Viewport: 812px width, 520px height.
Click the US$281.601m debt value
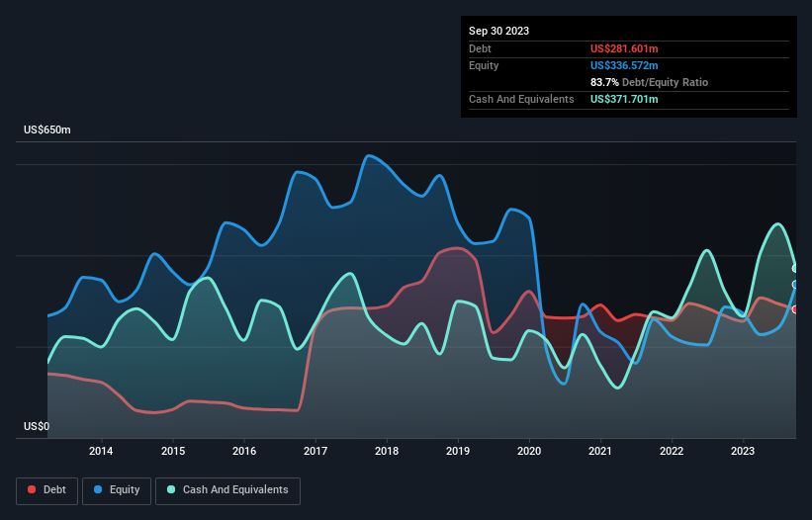(624, 48)
